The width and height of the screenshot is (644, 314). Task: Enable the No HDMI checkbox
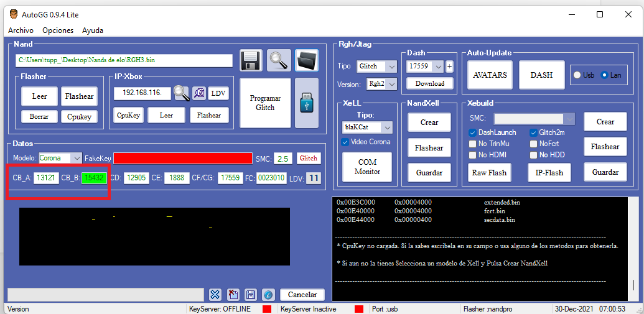[x=472, y=155]
